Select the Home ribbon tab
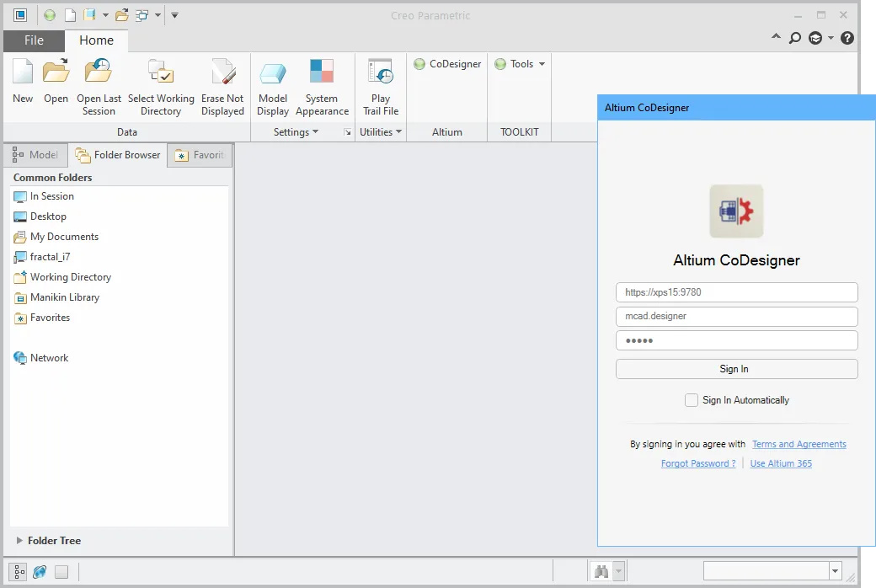 point(96,40)
